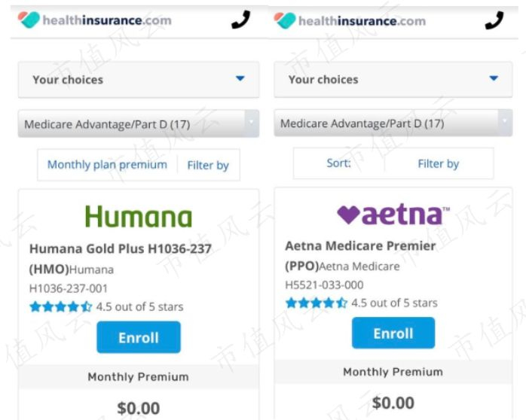The image size is (526, 420).
Task: Click the phone icon in right header
Action: coord(494,20)
